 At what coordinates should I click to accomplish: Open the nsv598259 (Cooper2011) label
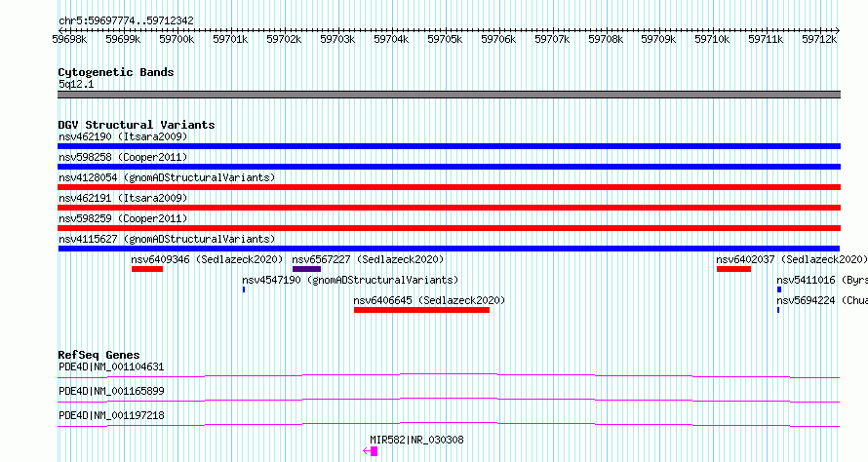[x=123, y=218]
